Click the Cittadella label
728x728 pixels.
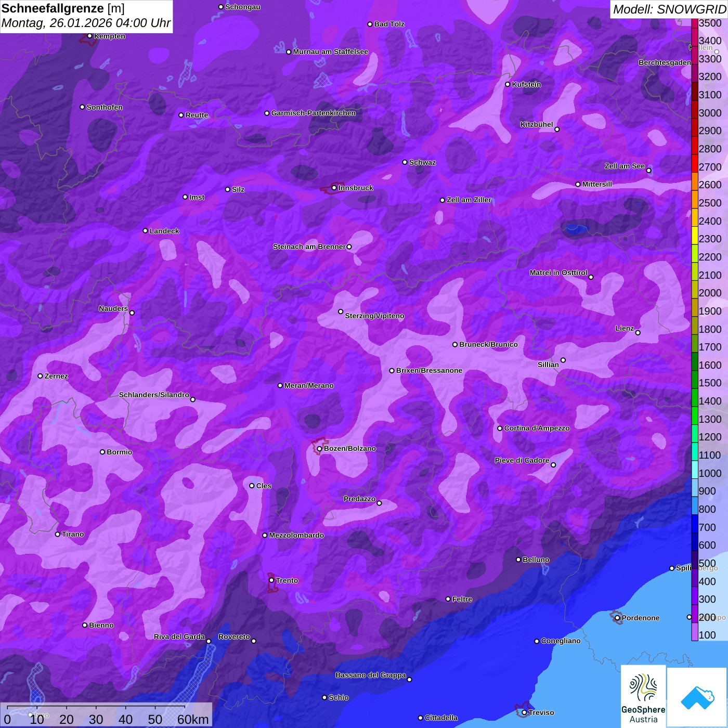click(441, 718)
